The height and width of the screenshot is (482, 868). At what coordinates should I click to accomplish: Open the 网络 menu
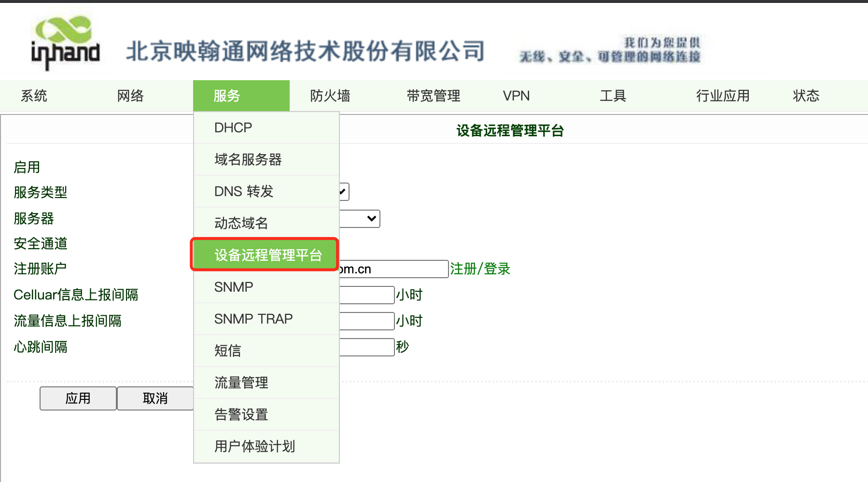pos(130,96)
